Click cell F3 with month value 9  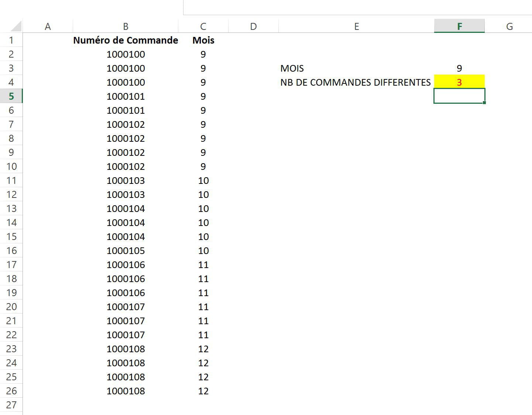click(459, 68)
